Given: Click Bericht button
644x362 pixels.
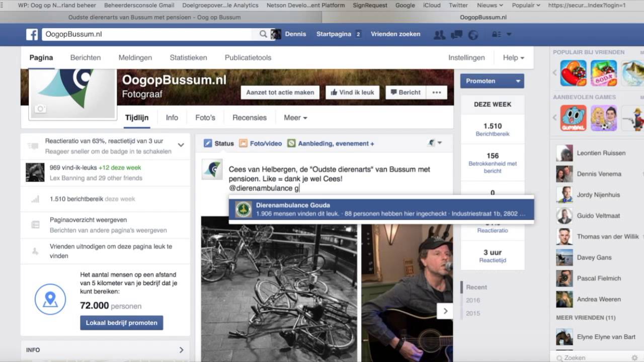Looking at the screenshot, I should coord(406,93).
